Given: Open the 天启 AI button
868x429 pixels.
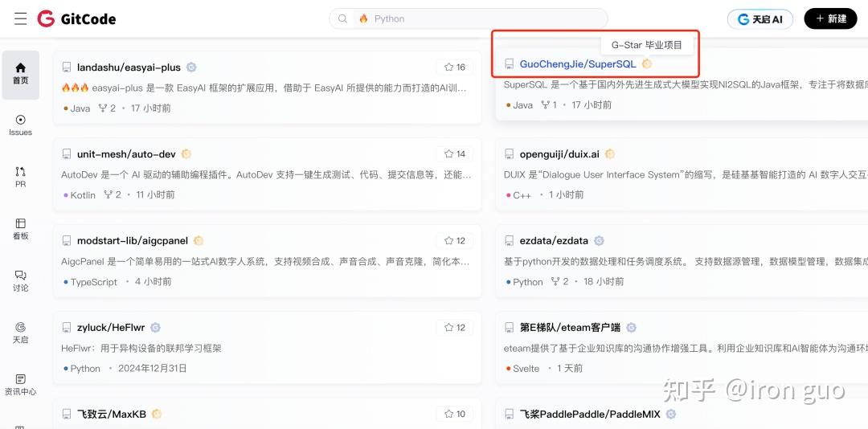Looking at the screenshot, I should (760, 18).
